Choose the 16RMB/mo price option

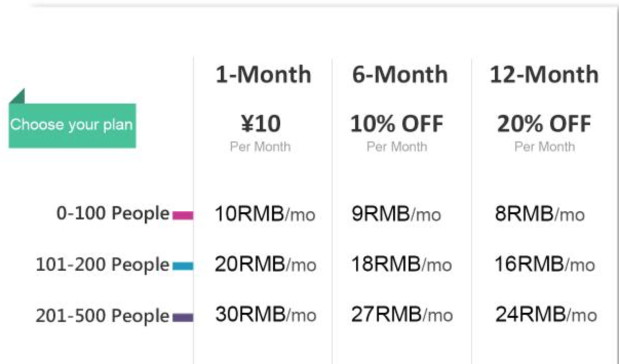pyautogui.click(x=545, y=265)
